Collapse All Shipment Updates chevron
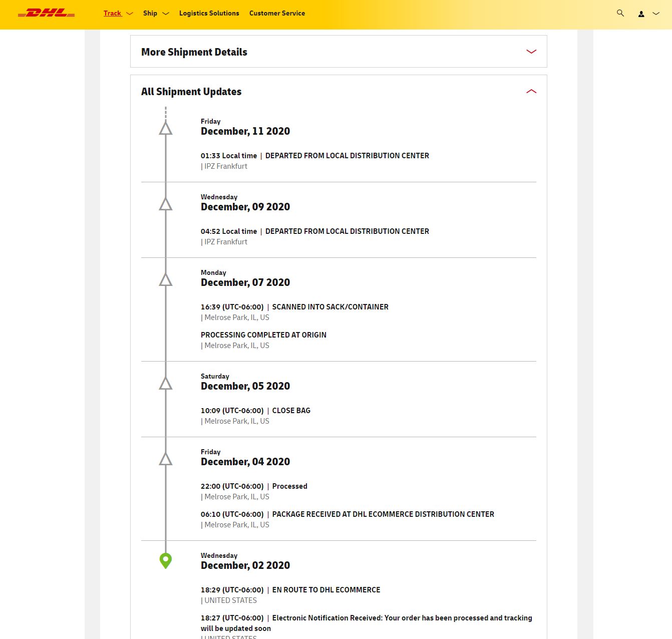This screenshot has width=672, height=639. [531, 91]
